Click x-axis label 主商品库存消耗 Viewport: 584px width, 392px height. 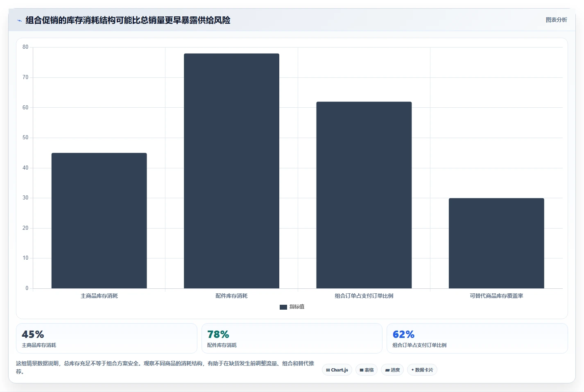[99, 296]
